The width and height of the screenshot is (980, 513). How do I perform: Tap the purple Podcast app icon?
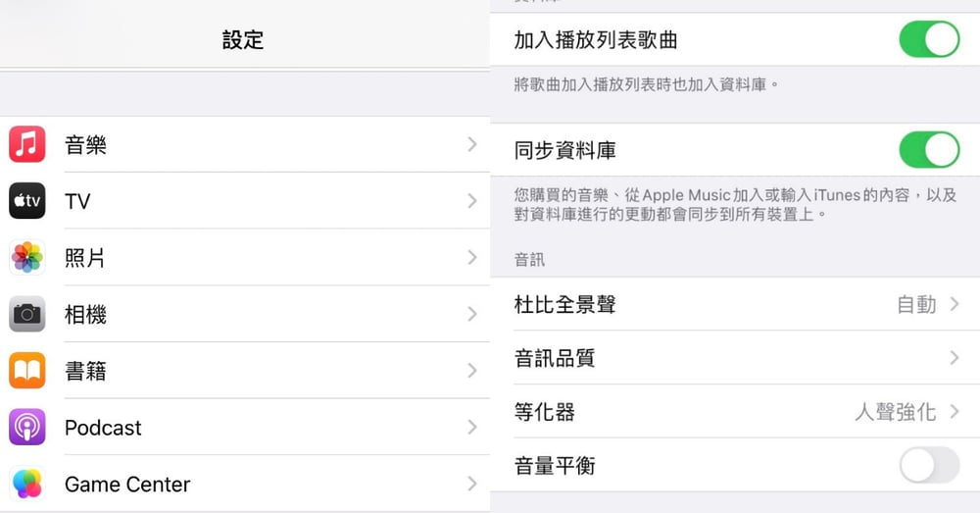pyautogui.click(x=26, y=427)
